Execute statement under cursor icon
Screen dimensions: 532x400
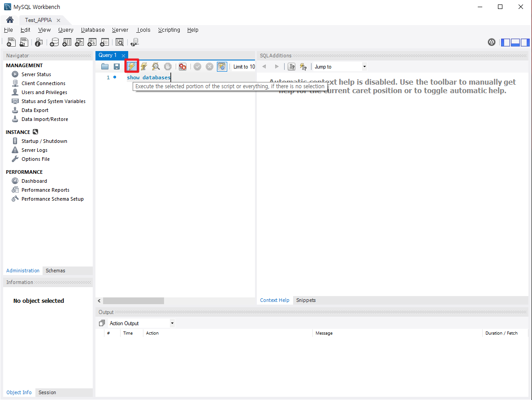point(144,66)
